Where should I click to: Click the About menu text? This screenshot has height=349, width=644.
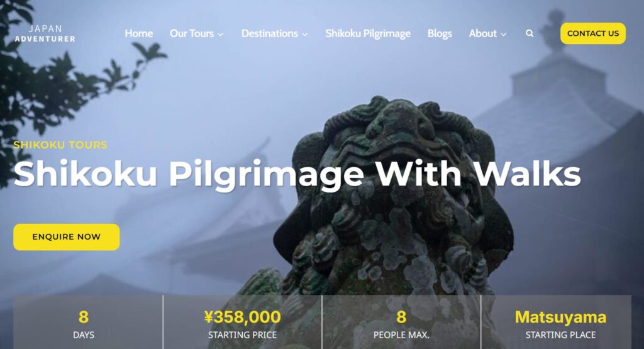point(482,33)
